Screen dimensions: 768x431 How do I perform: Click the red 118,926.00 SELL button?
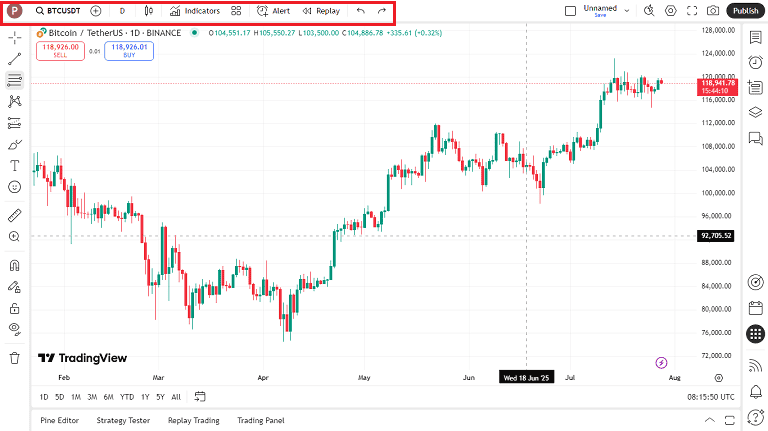coord(60,51)
